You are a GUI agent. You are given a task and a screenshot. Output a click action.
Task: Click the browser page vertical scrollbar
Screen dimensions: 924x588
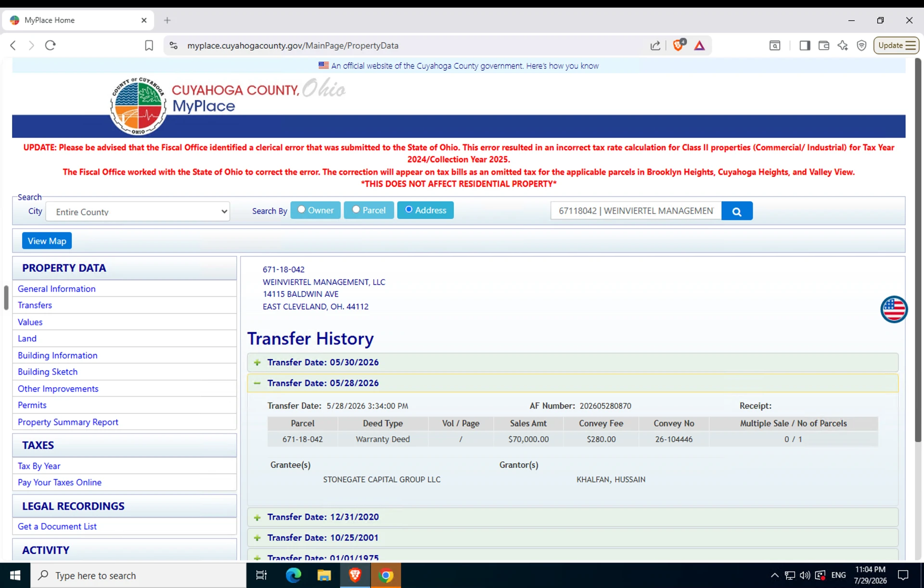pos(918,250)
